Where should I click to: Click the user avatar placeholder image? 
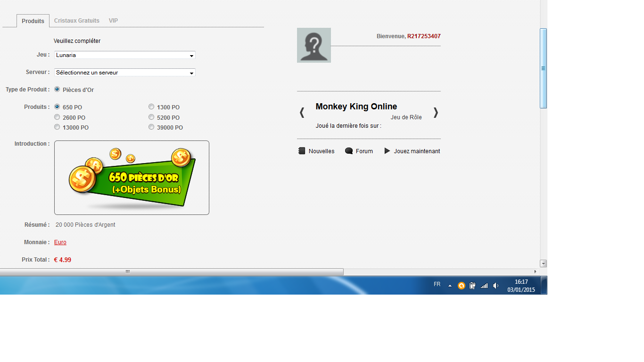pyautogui.click(x=314, y=45)
